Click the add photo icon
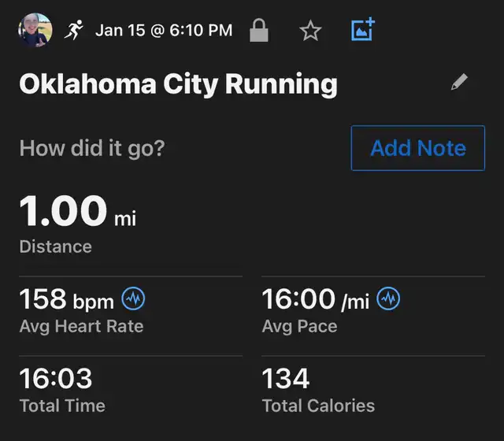The width and height of the screenshot is (504, 441). pos(362,31)
